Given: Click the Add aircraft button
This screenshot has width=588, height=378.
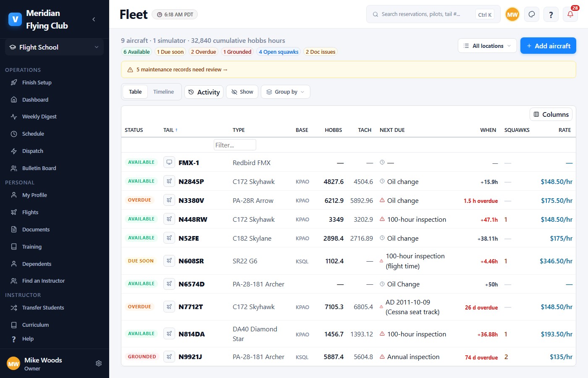Looking at the screenshot, I should click(x=548, y=46).
